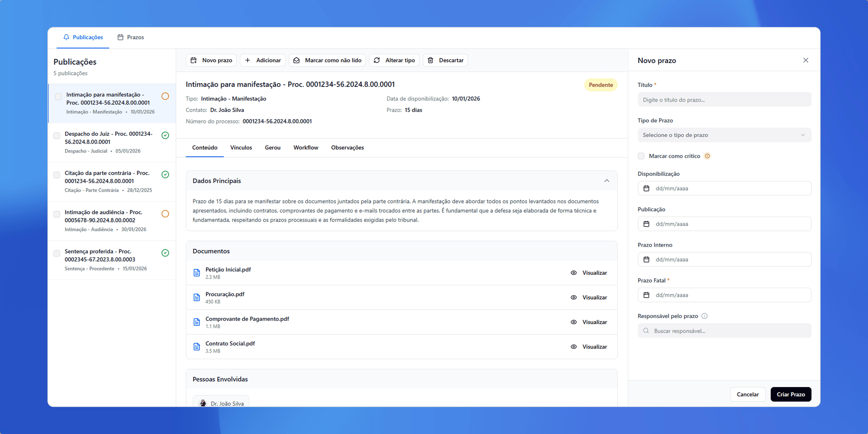
Task: Check the Sentença proferida checkbox
Action: [x=57, y=253]
